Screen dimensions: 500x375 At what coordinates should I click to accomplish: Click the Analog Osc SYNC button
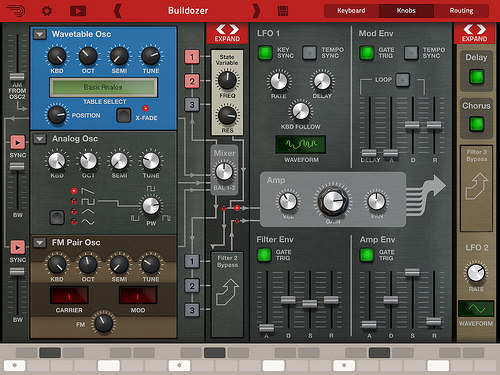click(x=18, y=143)
